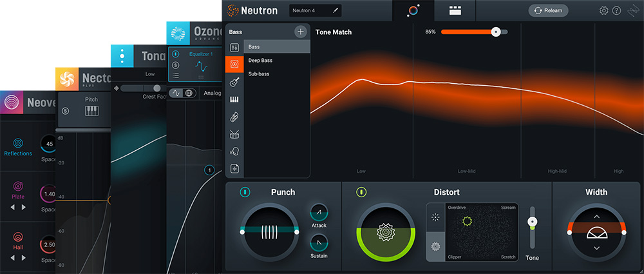
Task: Click the Equalizer 1 curve icon in Ozone
Action: coord(201,66)
